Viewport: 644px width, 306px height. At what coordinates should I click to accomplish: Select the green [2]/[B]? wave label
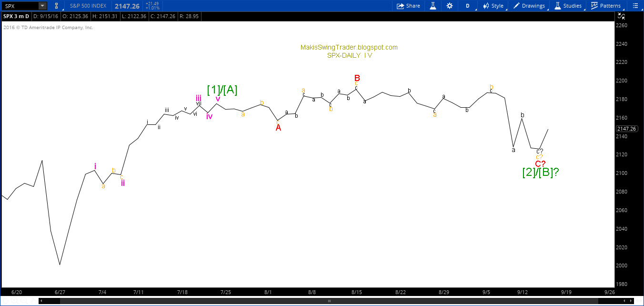coord(540,173)
